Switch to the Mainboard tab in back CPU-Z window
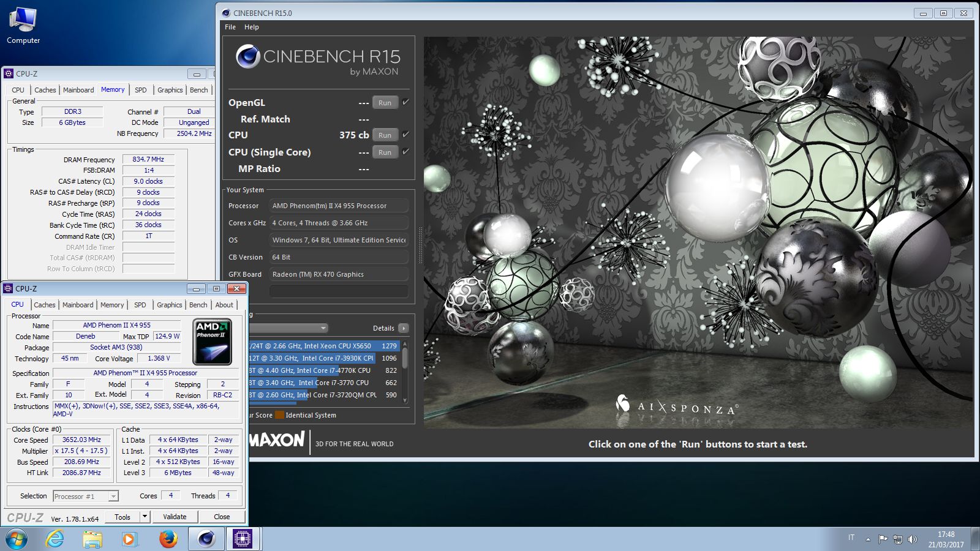Image resolution: width=980 pixels, height=551 pixels. (x=78, y=90)
